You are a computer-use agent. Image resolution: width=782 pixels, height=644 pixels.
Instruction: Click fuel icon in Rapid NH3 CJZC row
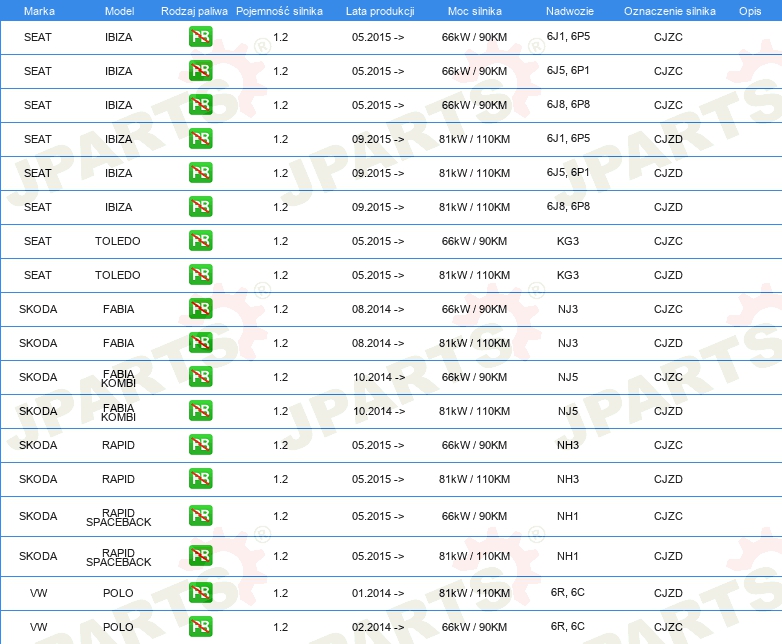tap(200, 444)
